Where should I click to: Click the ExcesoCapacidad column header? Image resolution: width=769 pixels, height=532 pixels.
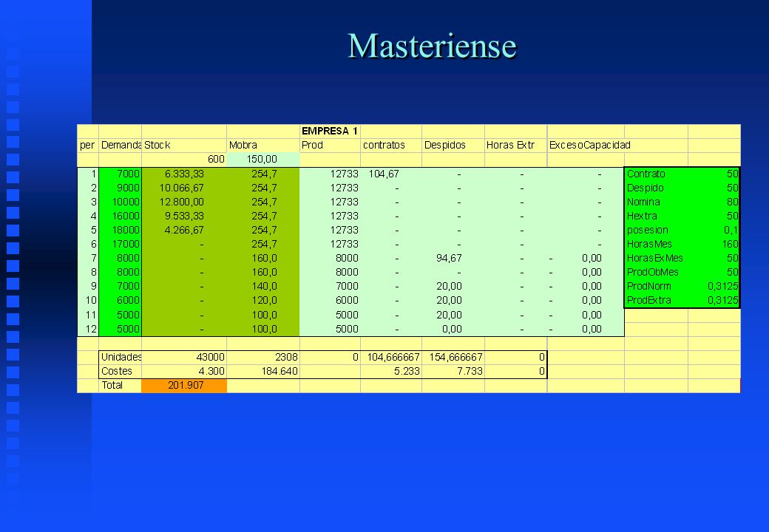click(x=590, y=145)
